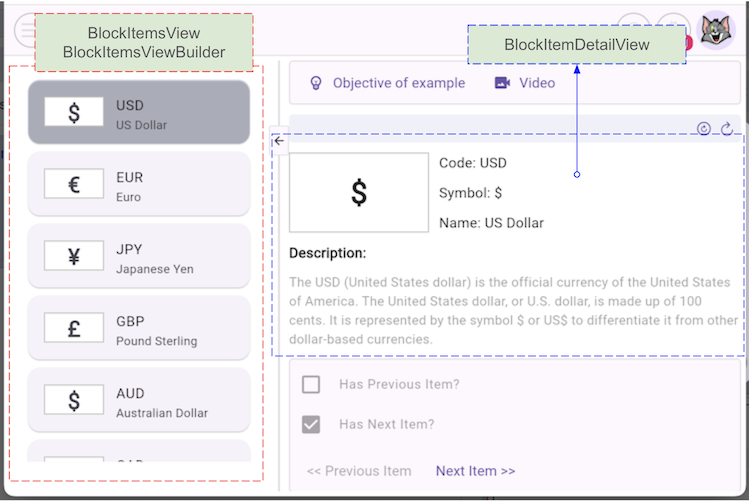
Task: Click the Euro symbol icon
Action: (74, 184)
